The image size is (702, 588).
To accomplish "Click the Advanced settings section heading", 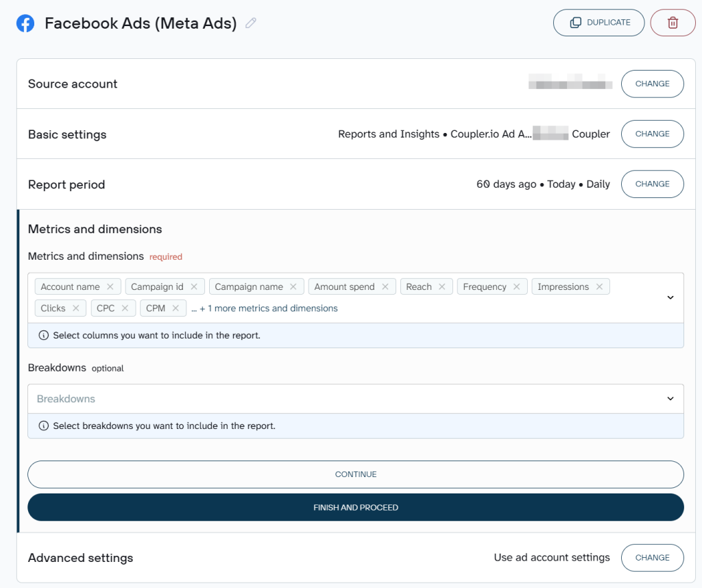I will [81, 558].
